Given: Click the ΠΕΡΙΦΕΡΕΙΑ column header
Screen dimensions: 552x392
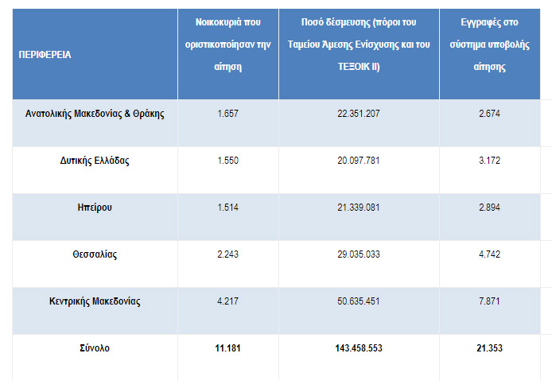Looking at the screenshot, I should pyautogui.click(x=45, y=56).
